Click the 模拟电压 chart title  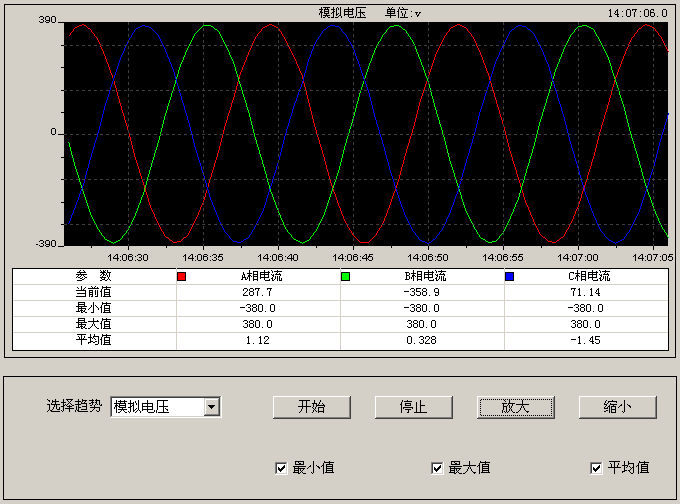(x=343, y=13)
